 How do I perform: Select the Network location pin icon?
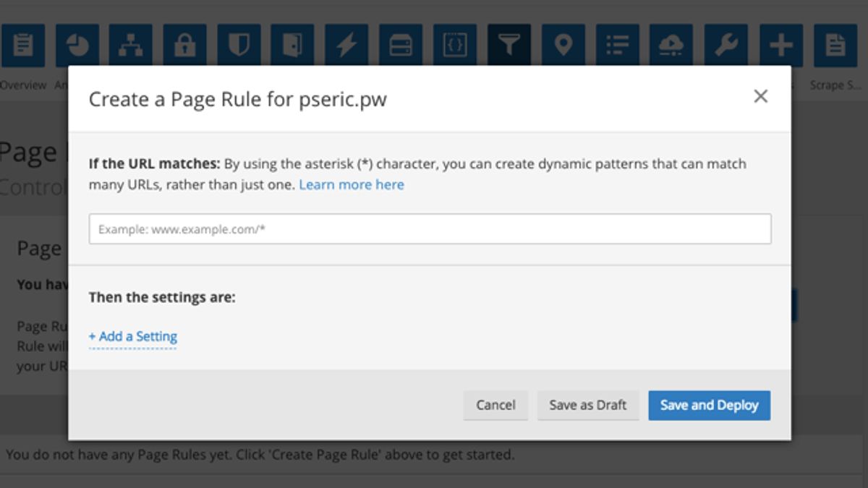coord(564,43)
